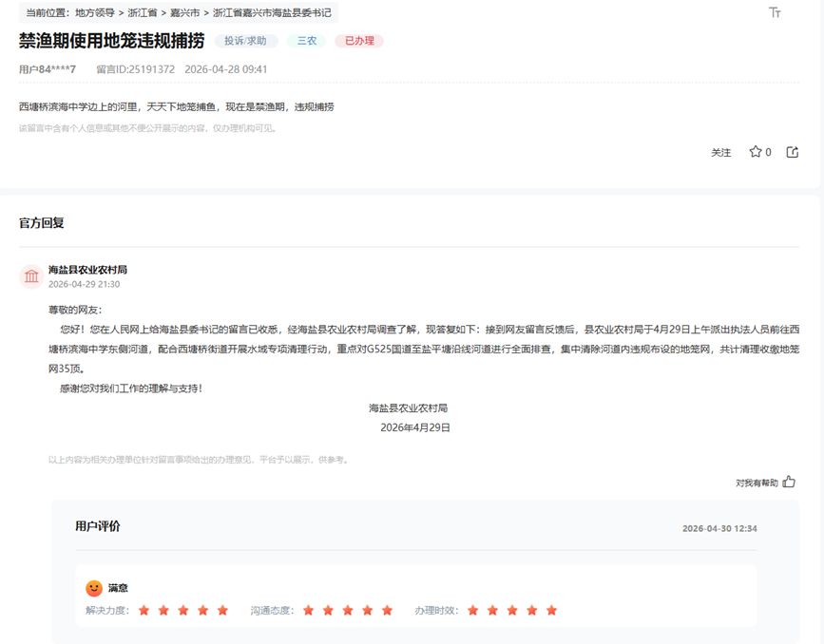Open the 投诉/求助 tag
This screenshot has width=824, height=644.
245,41
